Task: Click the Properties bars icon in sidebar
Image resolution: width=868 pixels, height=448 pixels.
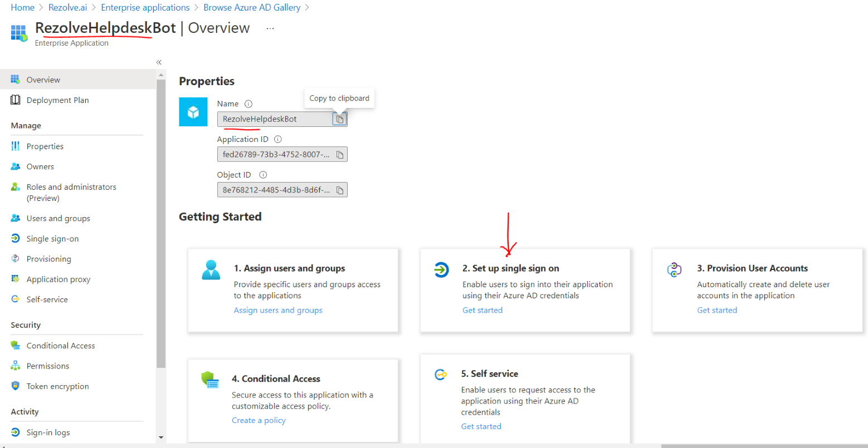Action: (x=16, y=146)
